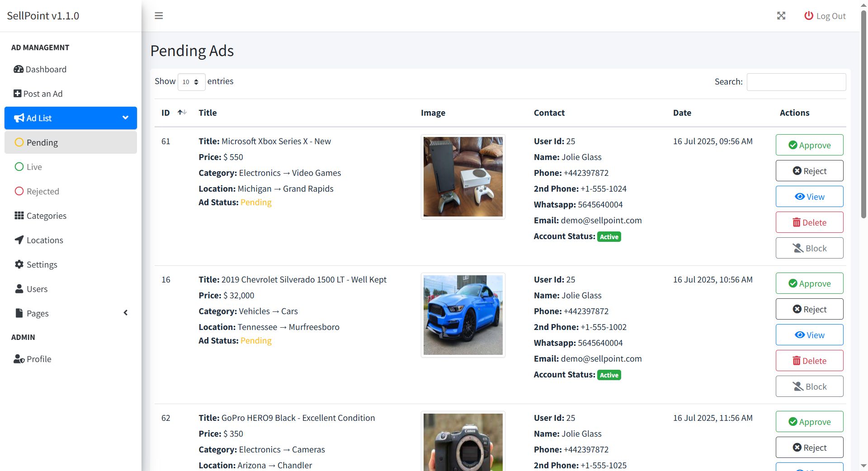The image size is (868, 471).
Task: Click the Profile user icon
Action: (x=19, y=359)
